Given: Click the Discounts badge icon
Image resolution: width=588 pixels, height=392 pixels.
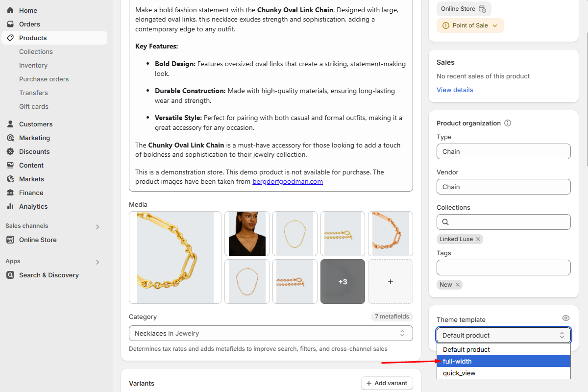Looking at the screenshot, I should tap(10, 151).
